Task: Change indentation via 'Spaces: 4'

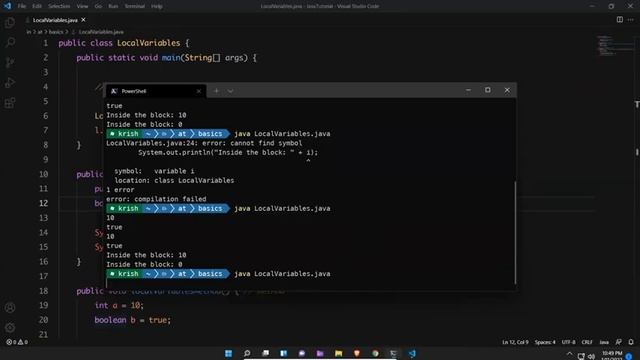Action: [x=545, y=342]
